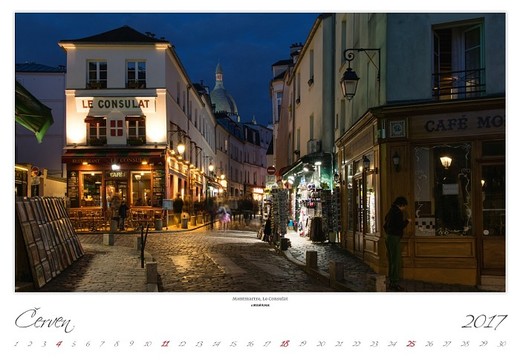
Task: Click the Červen month title
Action: point(44,321)
